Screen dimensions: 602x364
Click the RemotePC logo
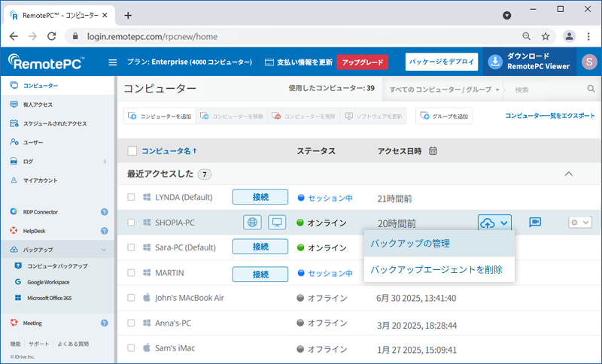click(x=46, y=62)
